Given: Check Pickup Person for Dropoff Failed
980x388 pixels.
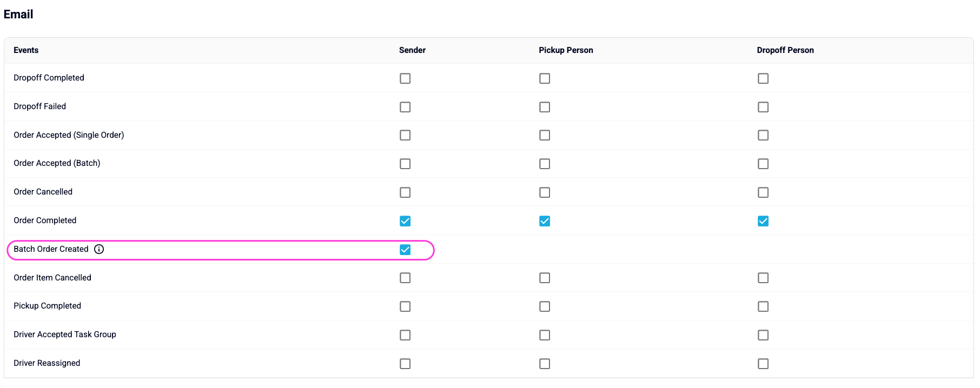Looking at the screenshot, I should tap(545, 107).
